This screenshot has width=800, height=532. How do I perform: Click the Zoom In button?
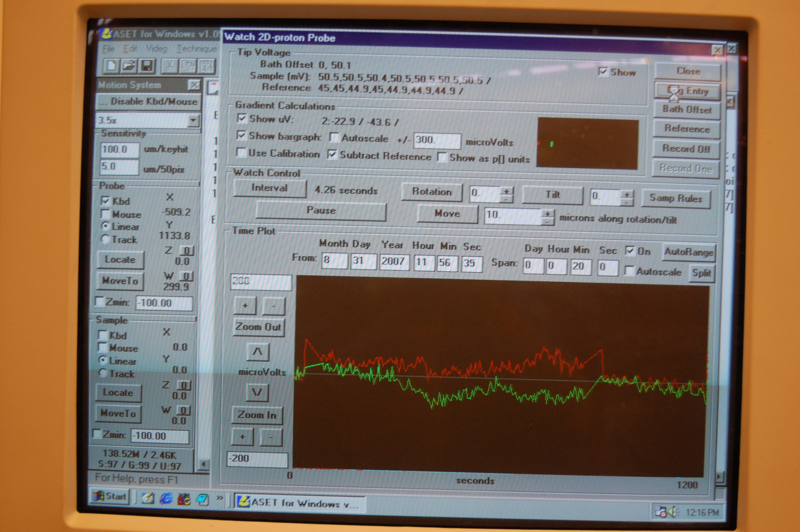(257, 415)
